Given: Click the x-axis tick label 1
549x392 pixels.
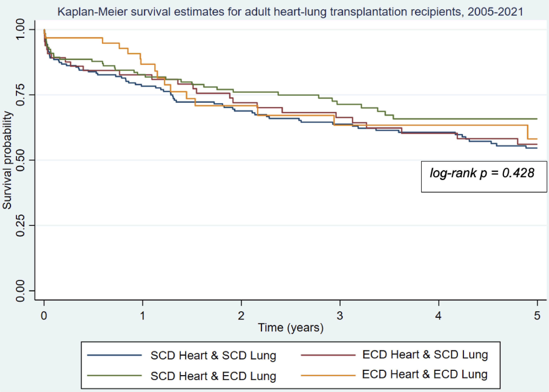Looking at the screenshot, I should click(x=143, y=315).
